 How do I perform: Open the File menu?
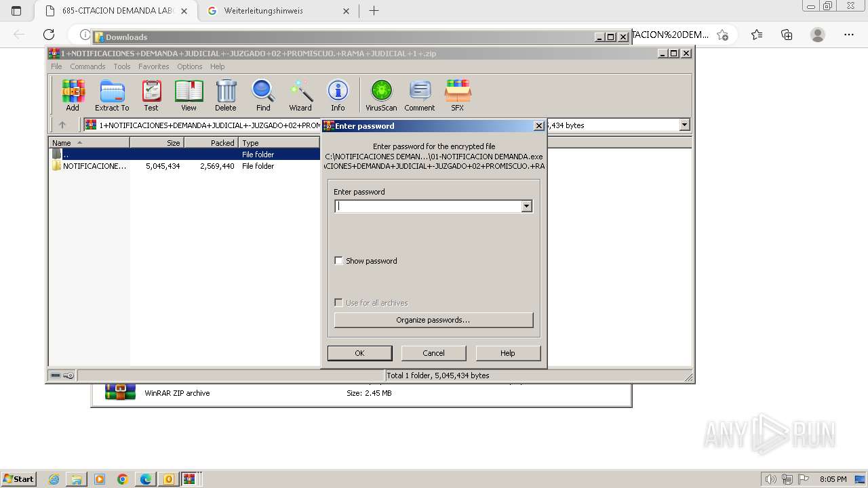click(56, 66)
